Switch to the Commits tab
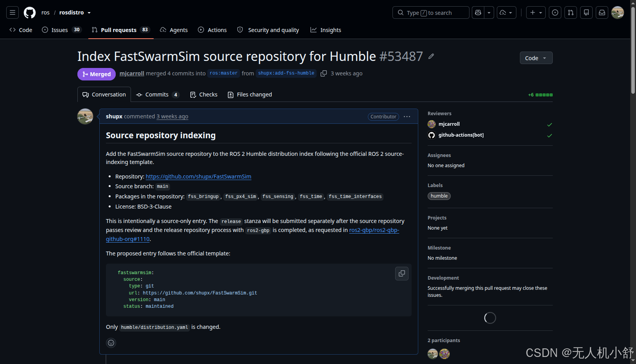This screenshot has width=636, height=364. (x=158, y=95)
